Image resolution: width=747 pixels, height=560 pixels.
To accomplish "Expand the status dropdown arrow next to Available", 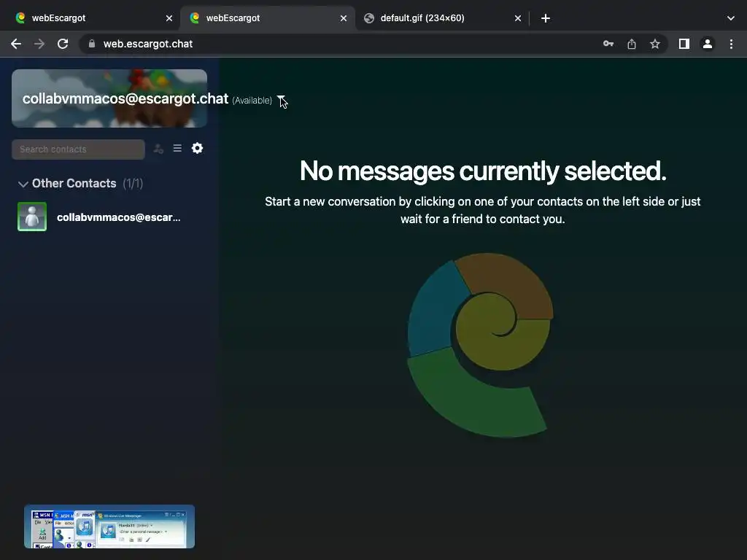I will (x=281, y=99).
